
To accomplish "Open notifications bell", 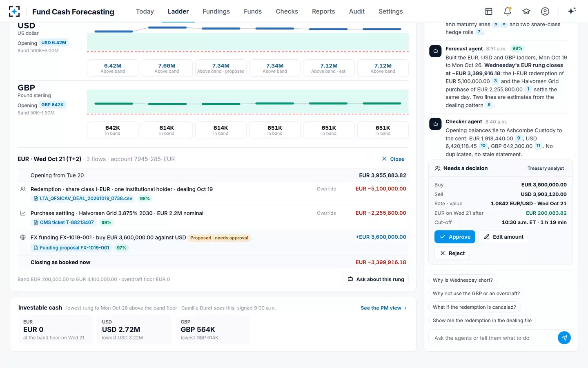I will point(508,11).
